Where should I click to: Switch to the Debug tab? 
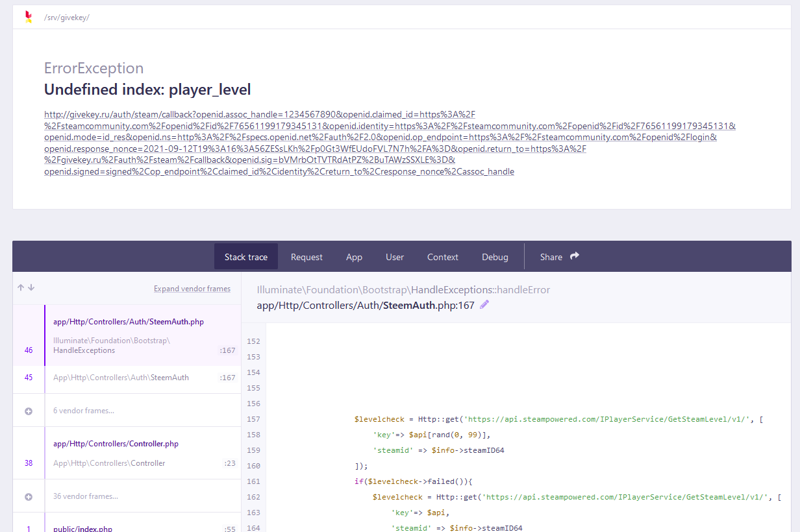click(x=495, y=257)
